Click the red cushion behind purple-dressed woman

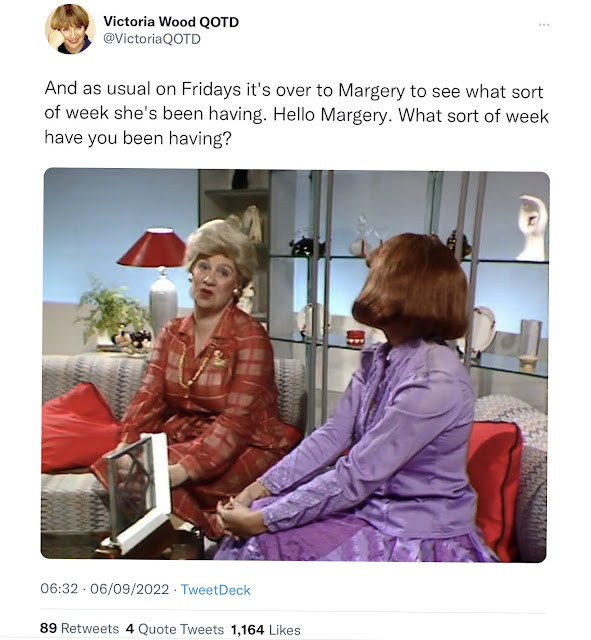pos(495,486)
